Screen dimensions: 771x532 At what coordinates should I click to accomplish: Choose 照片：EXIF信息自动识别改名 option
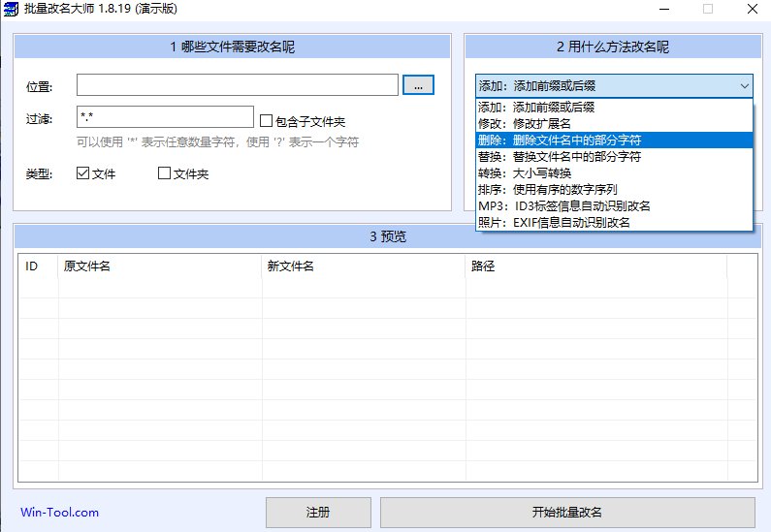pyautogui.click(x=614, y=223)
